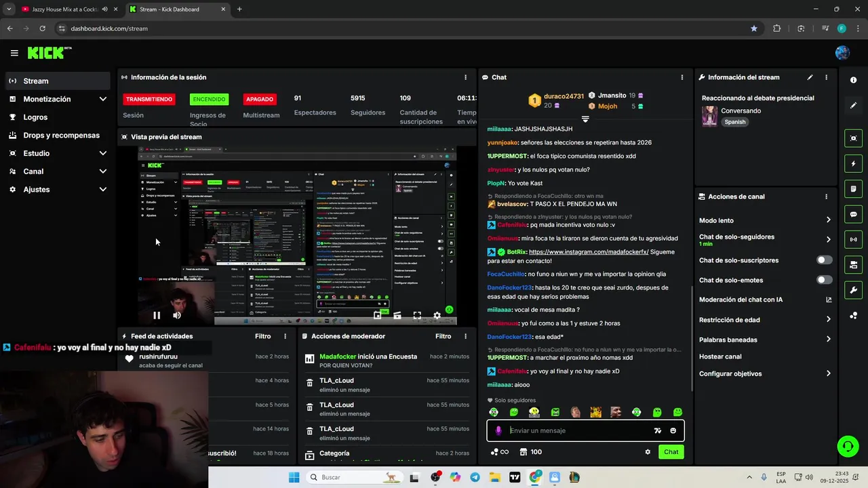Click the ENCENDIDO ingresos badge
868x488 pixels.
pos(209,99)
